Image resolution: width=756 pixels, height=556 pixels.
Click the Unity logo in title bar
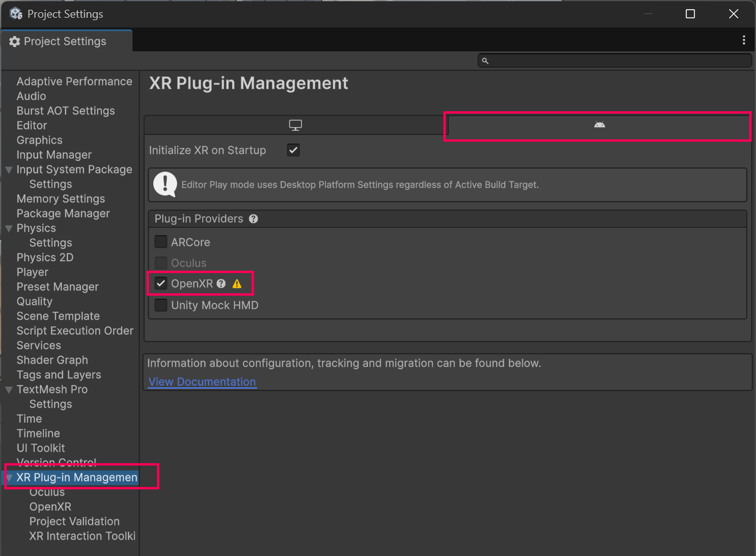pos(16,13)
